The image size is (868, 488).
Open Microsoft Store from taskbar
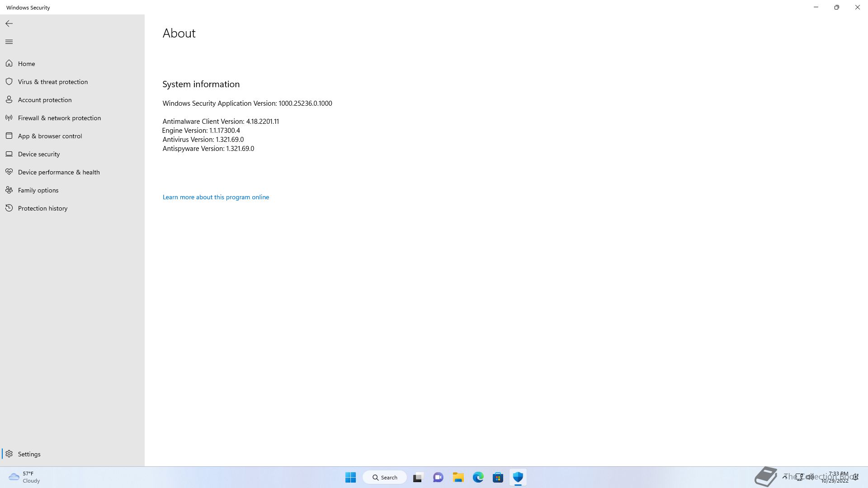pyautogui.click(x=498, y=477)
